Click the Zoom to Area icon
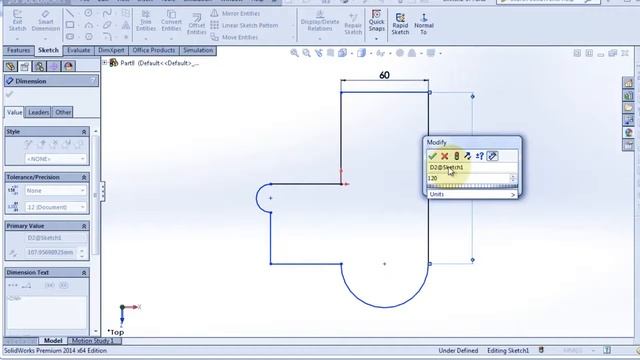Image resolution: width=640 pixels, height=360 pixels. pyautogui.click(x=306, y=53)
